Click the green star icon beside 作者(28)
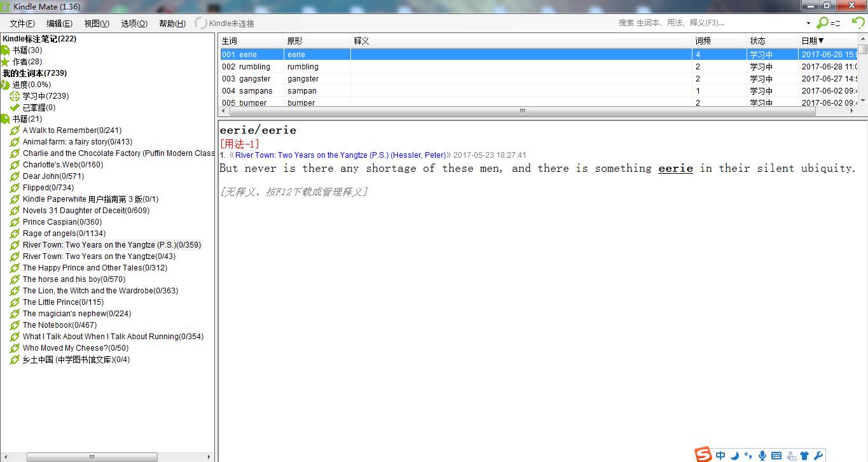Image resolution: width=868 pixels, height=462 pixels. [x=6, y=62]
